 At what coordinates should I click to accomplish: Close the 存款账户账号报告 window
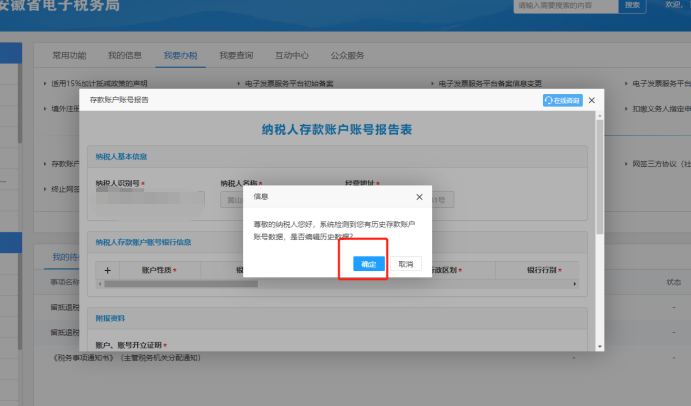pos(592,101)
